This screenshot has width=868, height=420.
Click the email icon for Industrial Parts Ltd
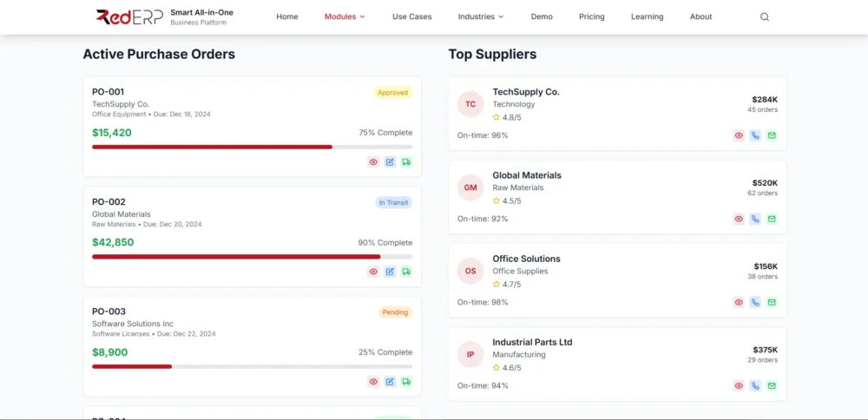click(772, 385)
